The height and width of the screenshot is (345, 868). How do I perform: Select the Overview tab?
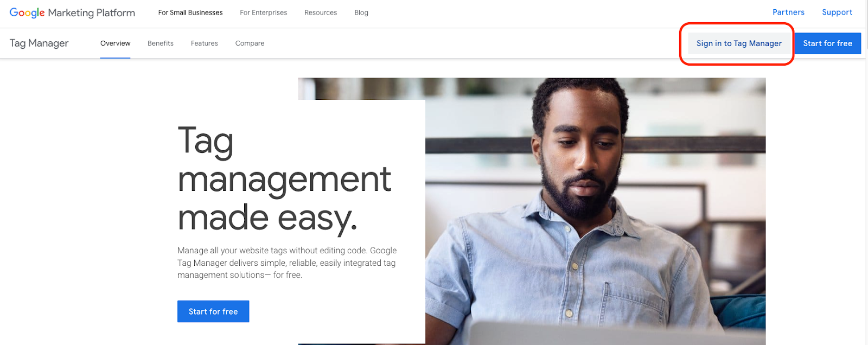pos(115,43)
